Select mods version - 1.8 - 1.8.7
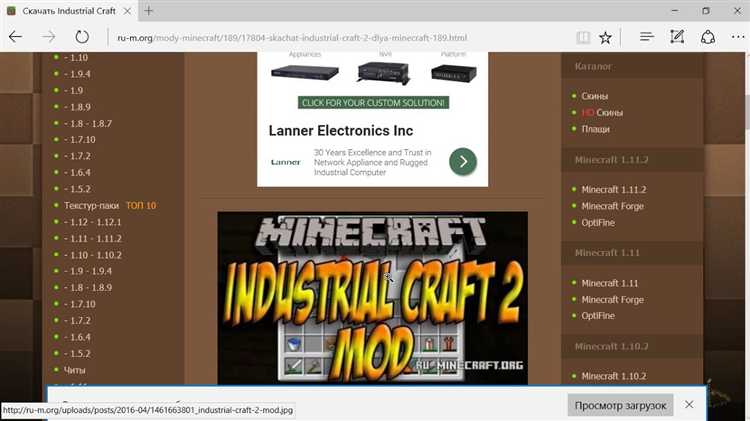Viewport: 750px width, 421px height. [x=88, y=123]
